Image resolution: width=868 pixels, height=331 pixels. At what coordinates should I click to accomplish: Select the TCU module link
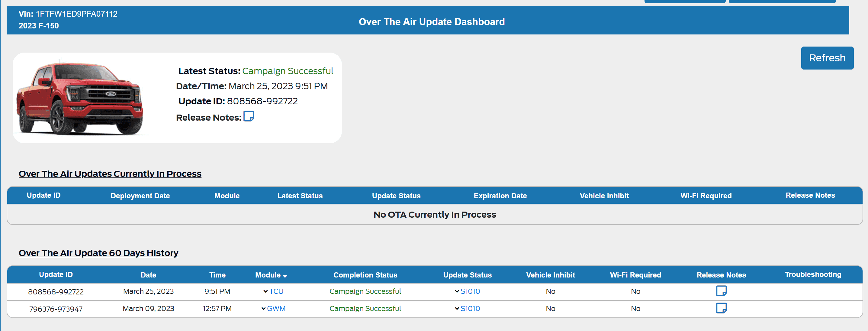276,291
